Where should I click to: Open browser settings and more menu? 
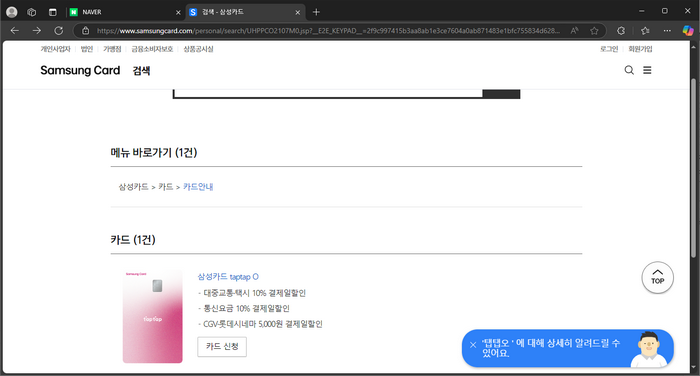pos(667,31)
